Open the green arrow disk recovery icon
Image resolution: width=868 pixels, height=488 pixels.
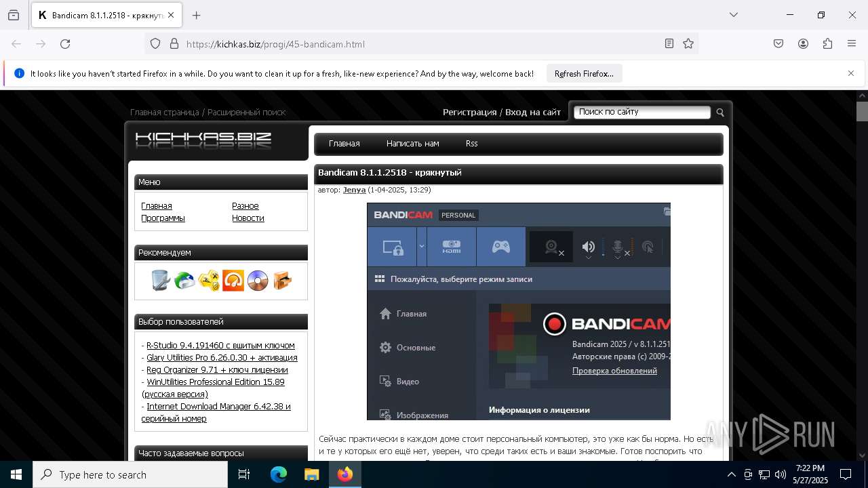click(x=184, y=280)
